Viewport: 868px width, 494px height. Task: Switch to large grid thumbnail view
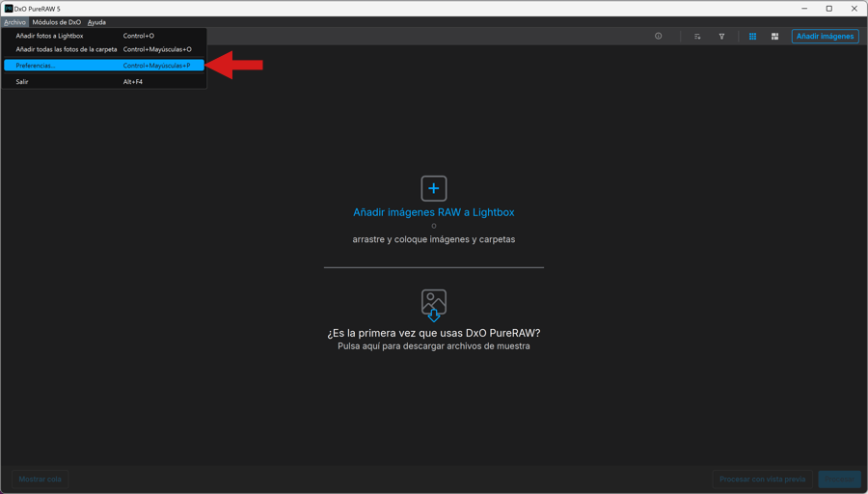point(775,36)
